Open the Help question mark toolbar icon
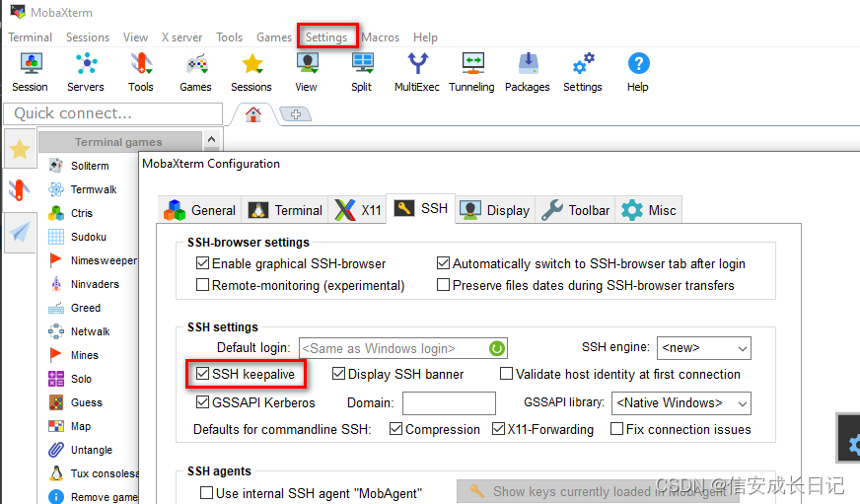 (x=638, y=72)
